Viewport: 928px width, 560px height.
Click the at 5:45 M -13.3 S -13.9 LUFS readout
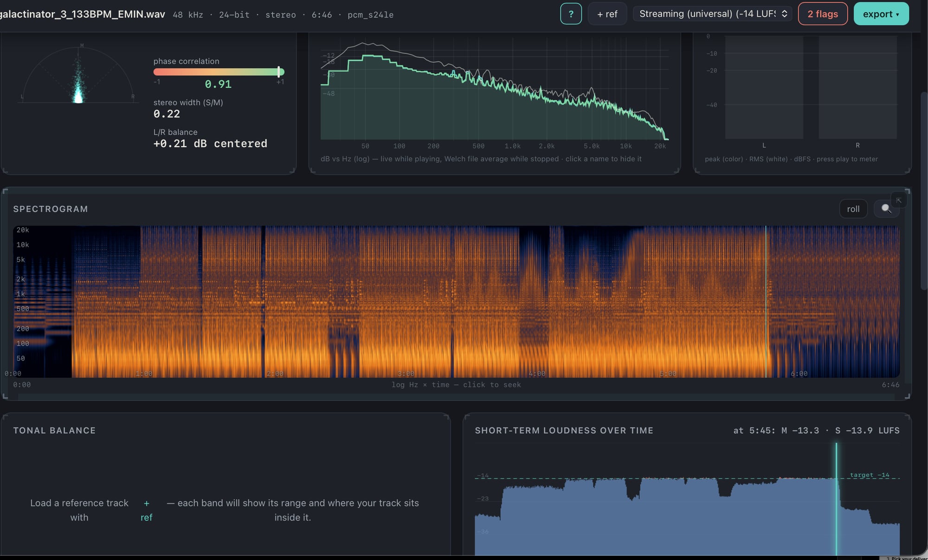tap(816, 431)
